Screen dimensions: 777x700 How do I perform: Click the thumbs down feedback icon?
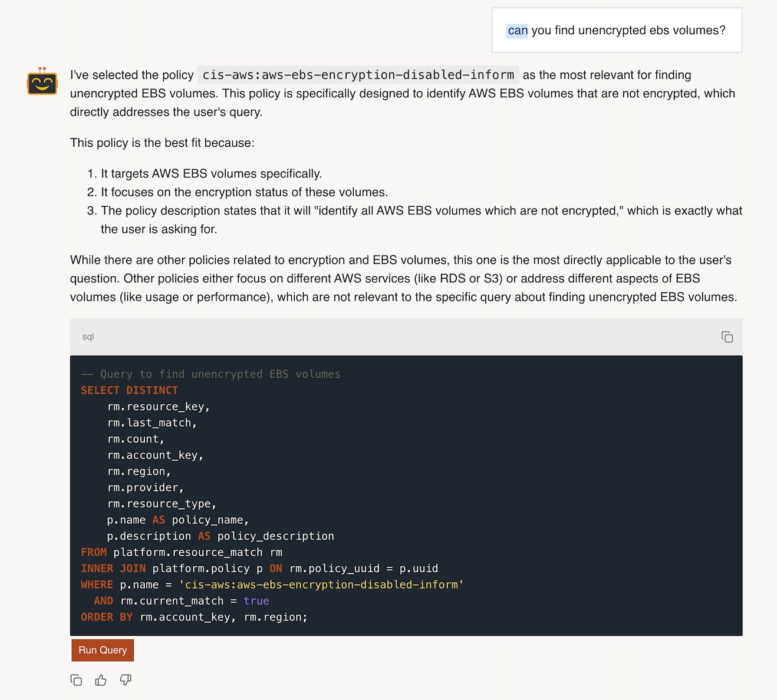tap(126, 680)
